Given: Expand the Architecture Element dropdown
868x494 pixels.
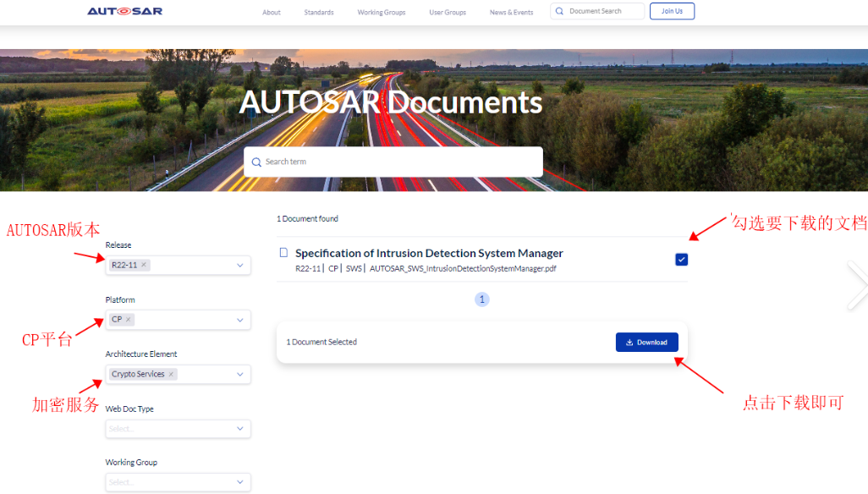Looking at the screenshot, I should click(x=240, y=375).
